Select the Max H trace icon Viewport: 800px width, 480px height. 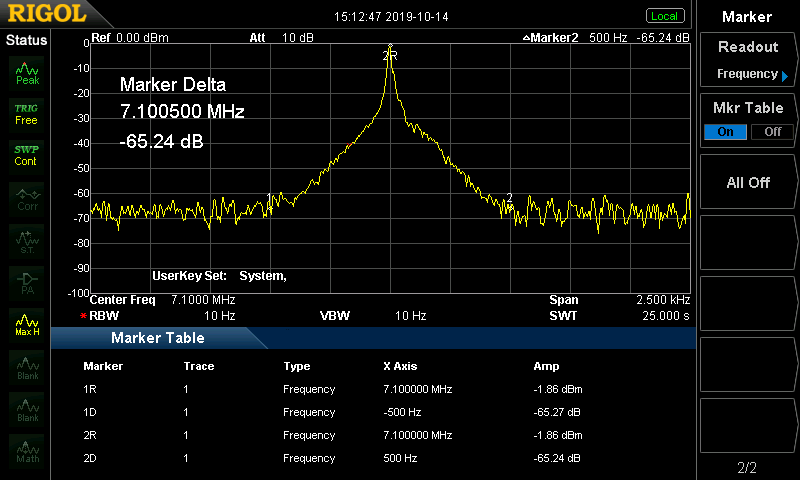(27, 325)
